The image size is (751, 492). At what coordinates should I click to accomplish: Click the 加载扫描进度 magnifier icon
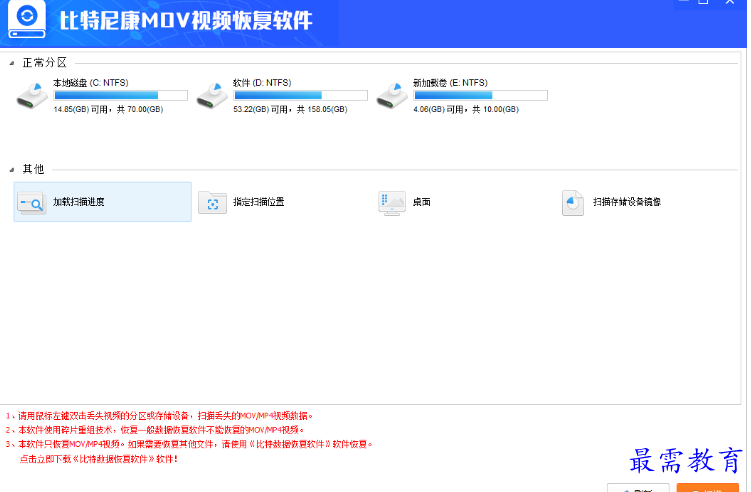tap(32, 203)
